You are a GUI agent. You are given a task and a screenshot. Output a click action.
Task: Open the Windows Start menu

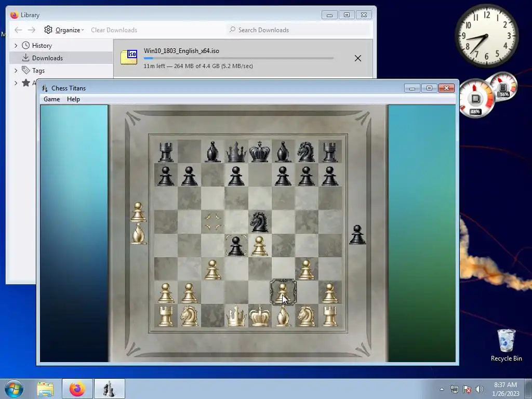[14, 389]
